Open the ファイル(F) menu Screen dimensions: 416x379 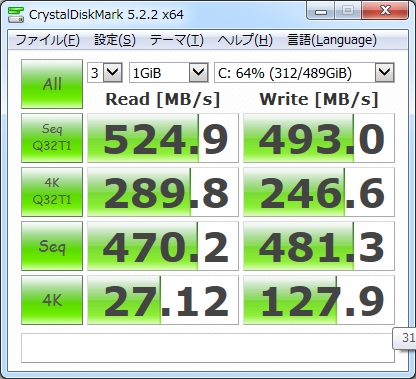click(47, 40)
